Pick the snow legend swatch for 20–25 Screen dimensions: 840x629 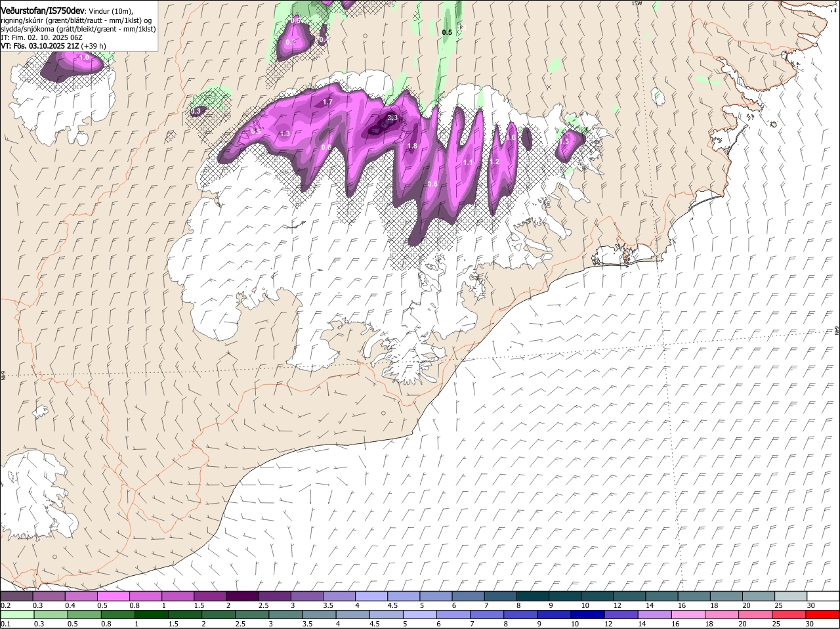[758, 596]
